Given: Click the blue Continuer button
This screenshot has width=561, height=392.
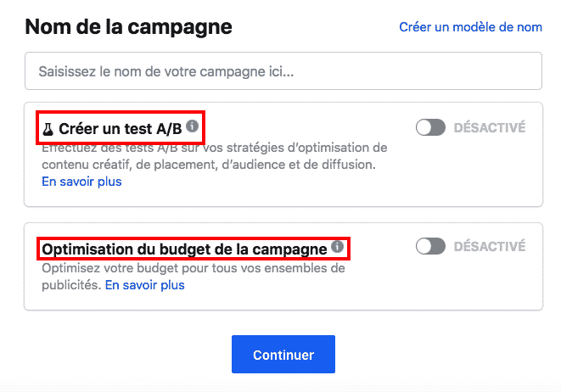Looking at the screenshot, I should pyautogui.click(x=283, y=354).
